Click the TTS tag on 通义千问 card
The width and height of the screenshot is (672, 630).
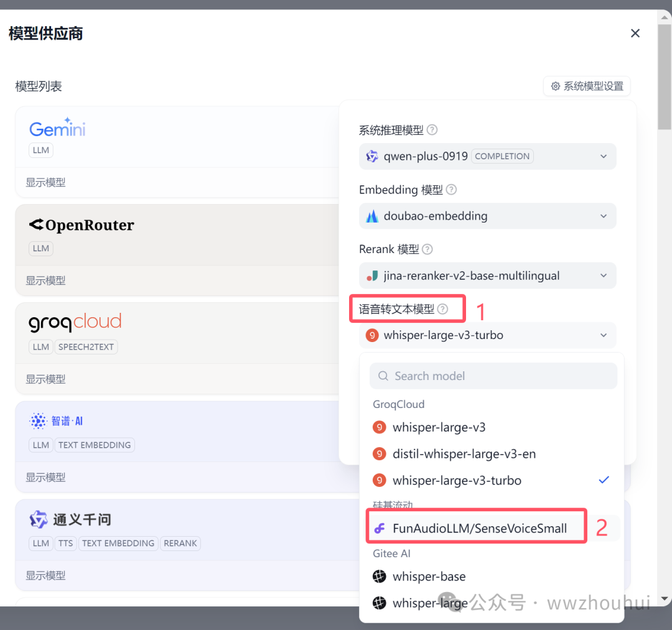coord(65,543)
